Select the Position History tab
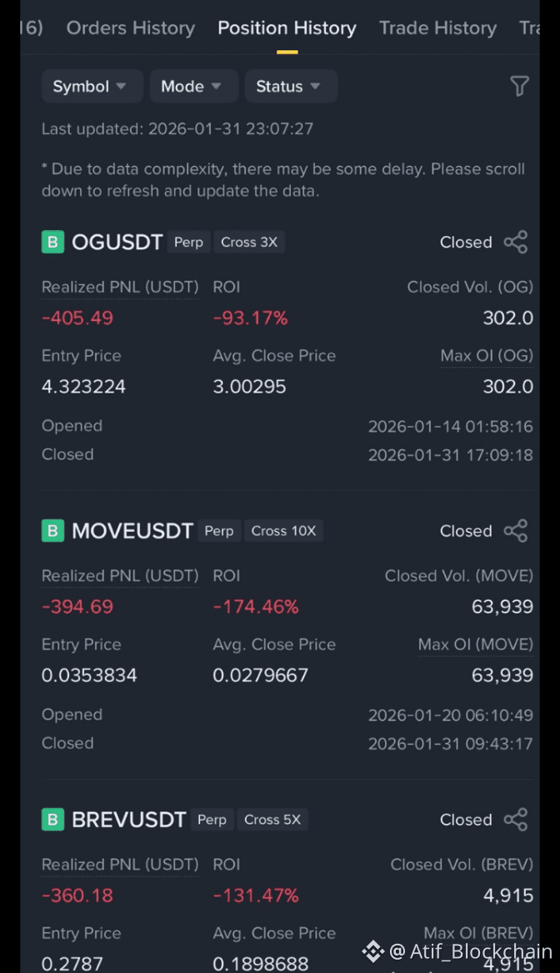Viewport: 560px width, 973px height. [x=287, y=28]
